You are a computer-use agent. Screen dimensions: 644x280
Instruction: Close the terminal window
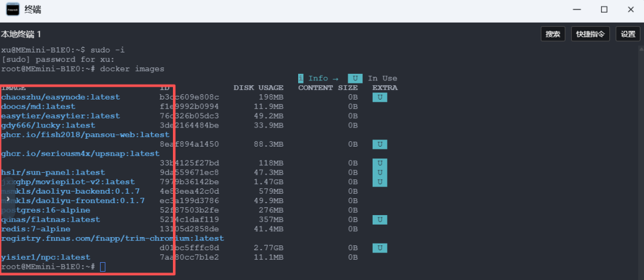[630, 10]
